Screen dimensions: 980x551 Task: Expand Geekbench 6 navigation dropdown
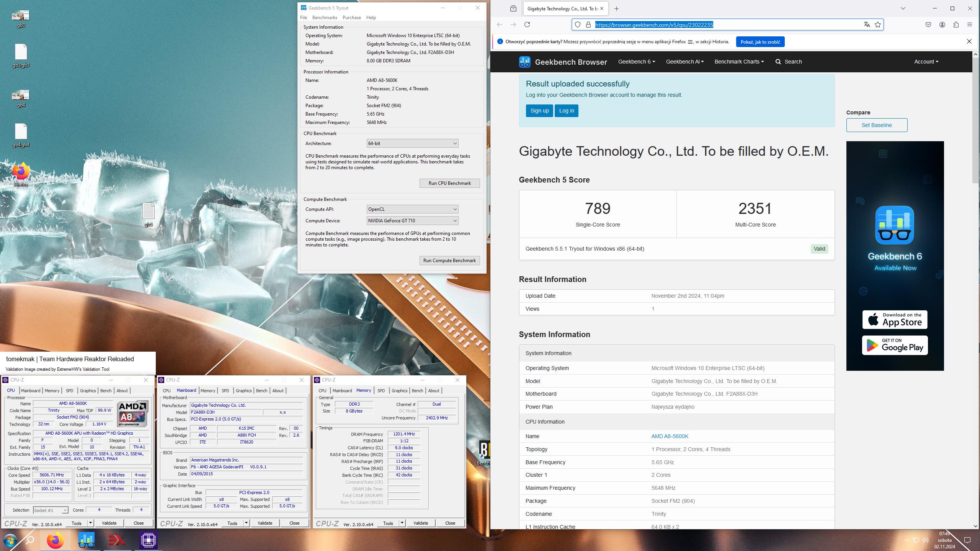[636, 62]
